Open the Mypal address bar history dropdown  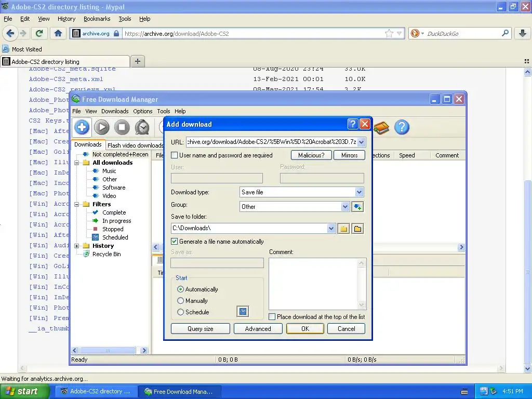click(400, 33)
